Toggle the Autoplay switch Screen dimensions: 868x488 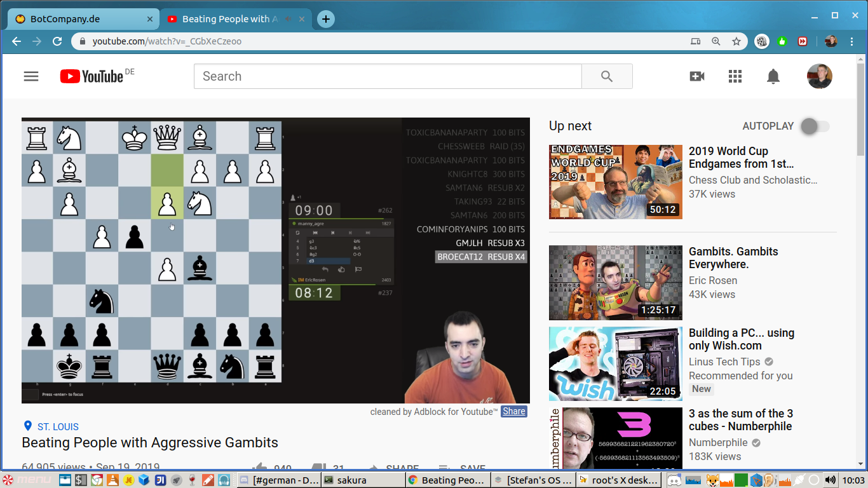tap(815, 126)
